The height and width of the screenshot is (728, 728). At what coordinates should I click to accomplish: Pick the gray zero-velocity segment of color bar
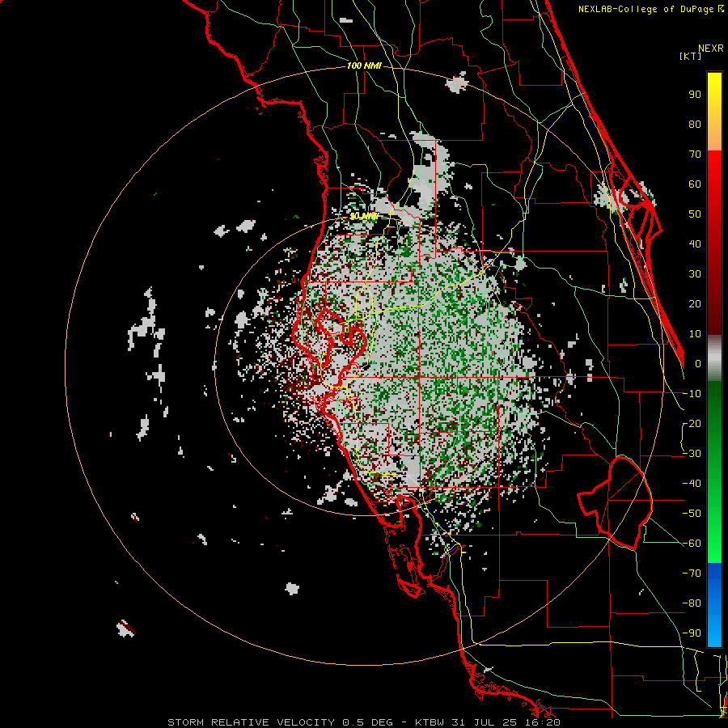(714, 358)
